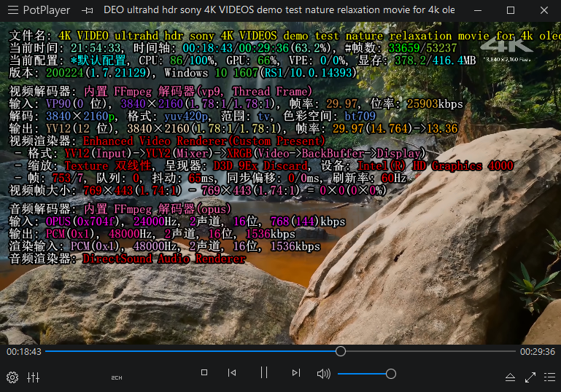
Task: Click the video title in the title bar
Action: coord(279,10)
